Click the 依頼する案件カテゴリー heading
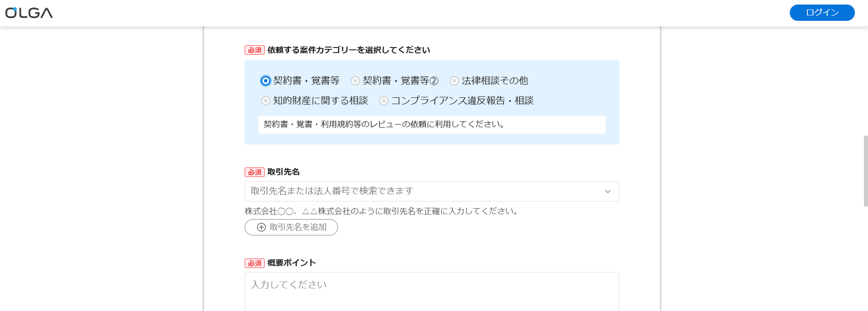Image resolution: width=868 pixels, height=311 pixels. (x=348, y=50)
